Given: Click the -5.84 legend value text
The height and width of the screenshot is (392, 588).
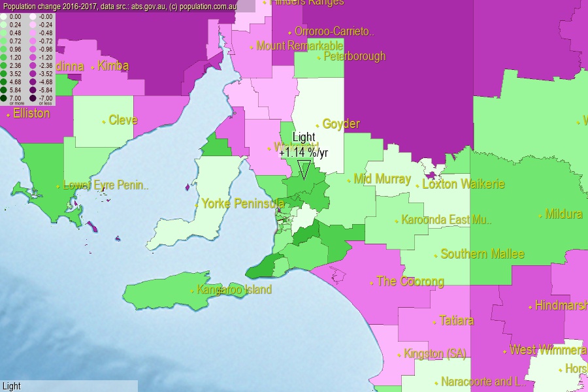Looking at the screenshot, I should pyautogui.click(x=46, y=90).
